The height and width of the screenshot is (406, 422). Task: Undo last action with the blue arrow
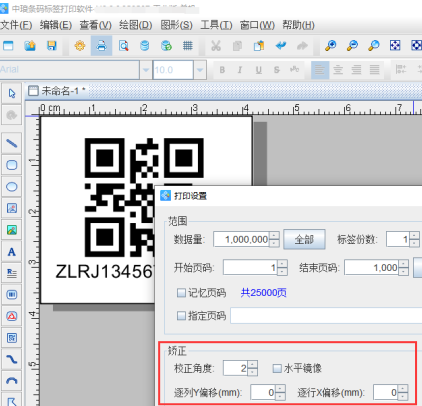coord(281,45)
